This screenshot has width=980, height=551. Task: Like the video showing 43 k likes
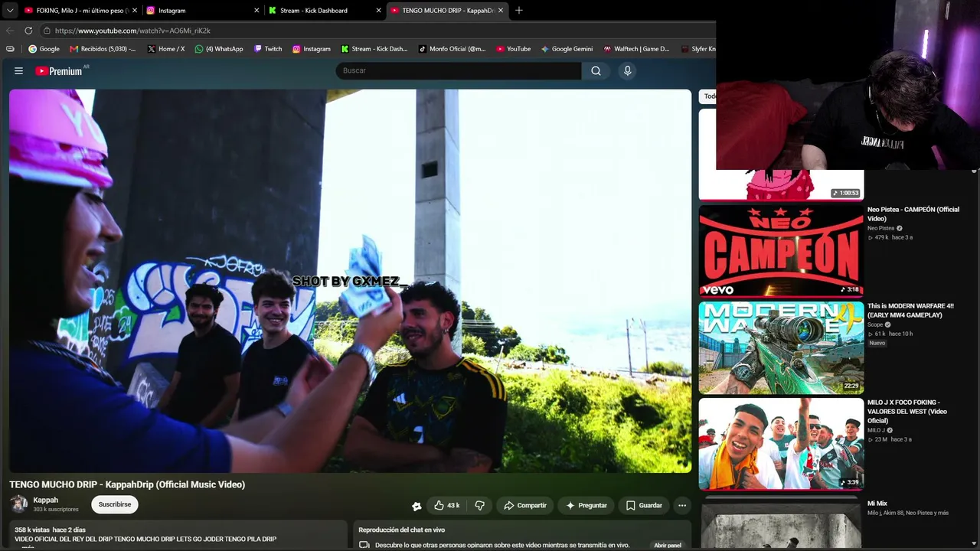tap(446, 505)
